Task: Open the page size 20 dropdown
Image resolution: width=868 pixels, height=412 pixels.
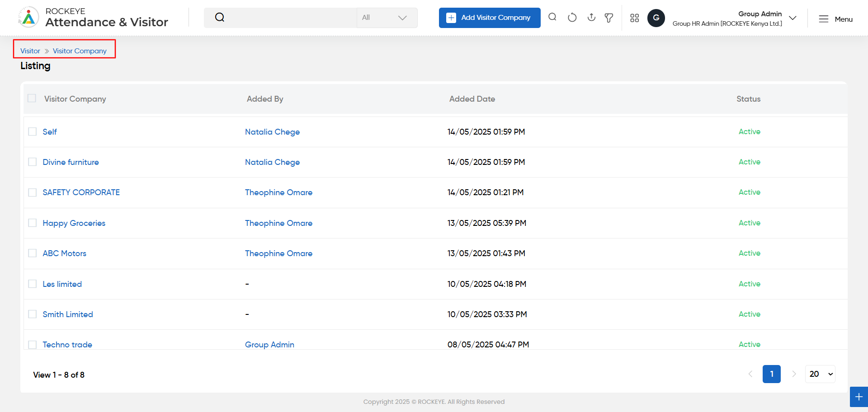Action: 820,374
